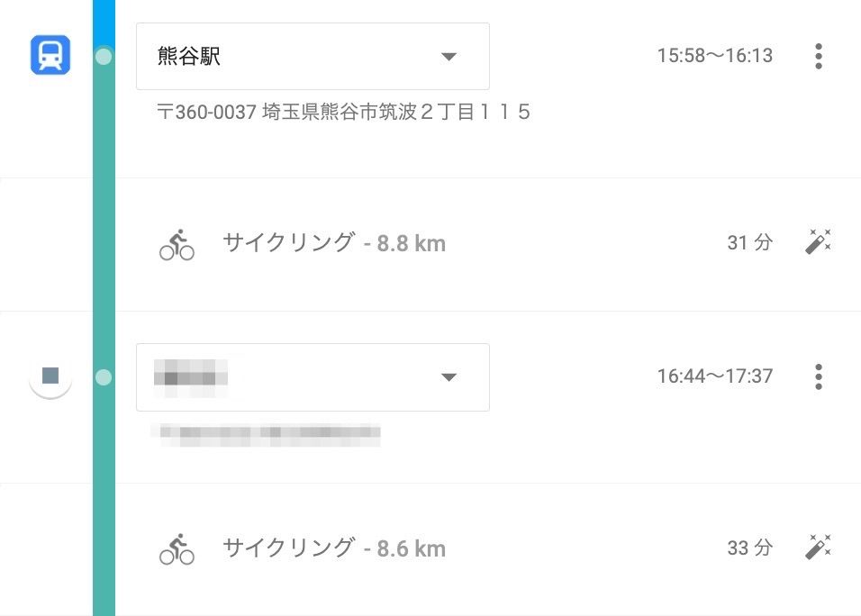Open the overflow menu for the 熊谷駅 entry

(819, 55)
